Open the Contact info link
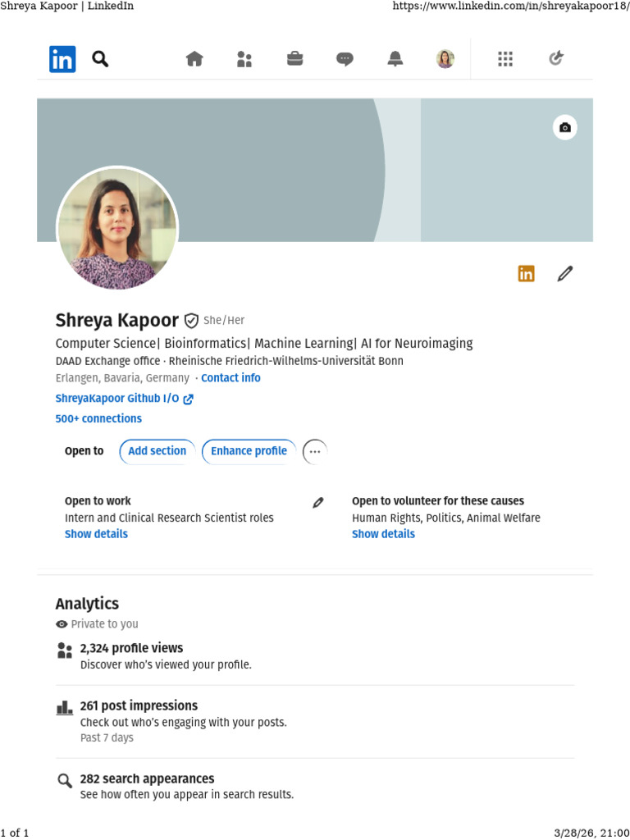This screenshot has width=630, height=840. [231, 377]
